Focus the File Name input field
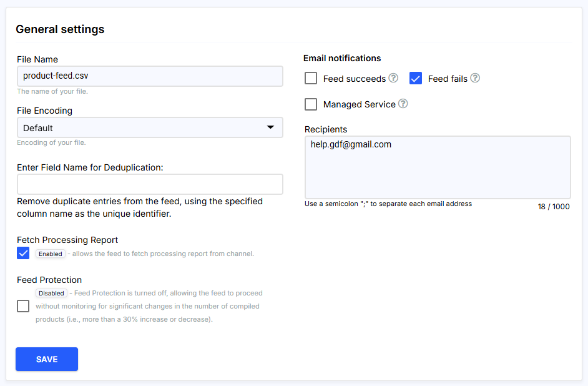588x386 pixels. tap(150, 76)
